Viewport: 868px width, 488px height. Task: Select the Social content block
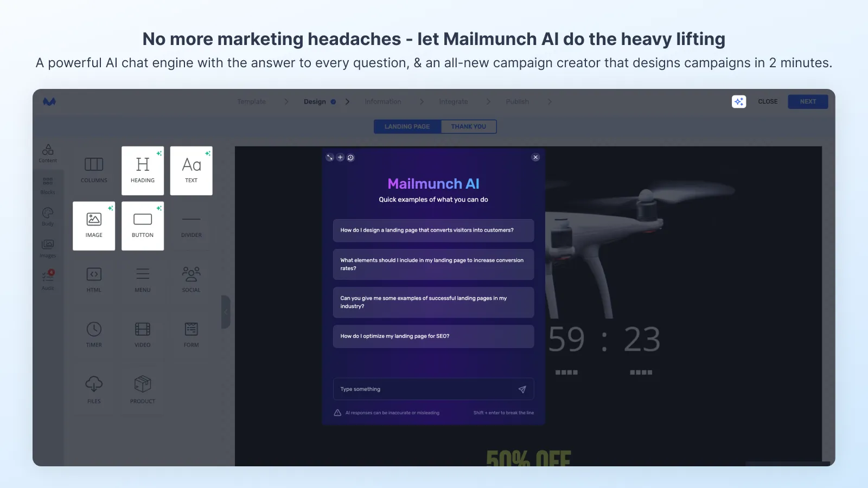(x=192, y=281)
